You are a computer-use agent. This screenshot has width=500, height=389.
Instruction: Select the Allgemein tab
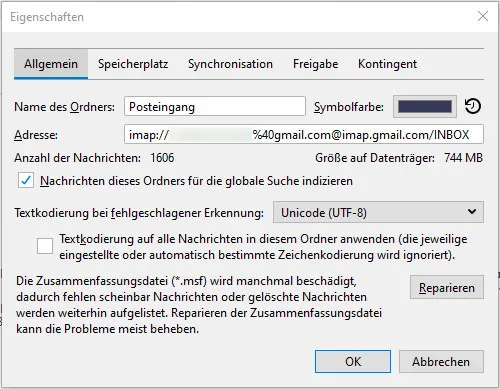click(51, 64)
